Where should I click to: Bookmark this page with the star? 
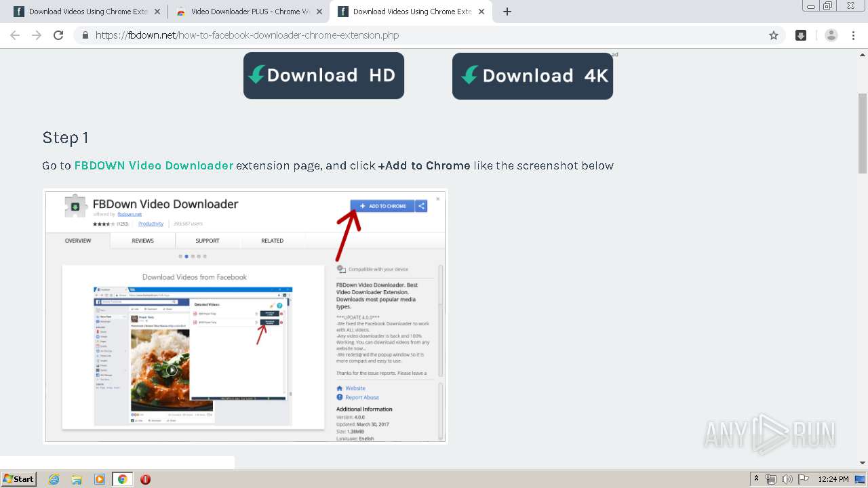(773, 35)
